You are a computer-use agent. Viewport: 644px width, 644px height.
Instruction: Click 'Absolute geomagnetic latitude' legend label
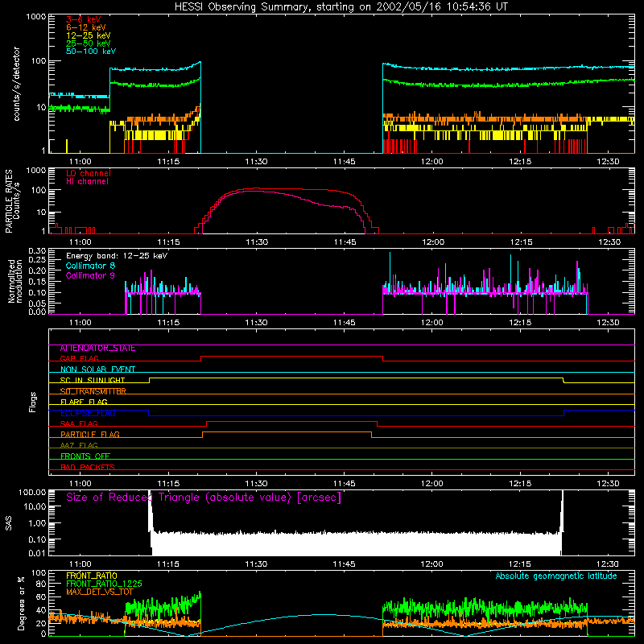(556, 576)
